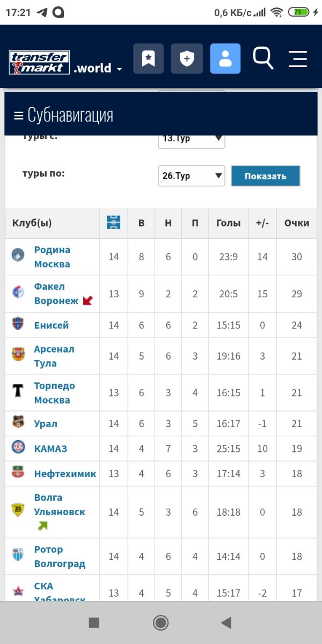The height and width of the screenshot is (644, 322).
Task: Open the 13.Тур start round dropdown
Action: coord(192,138)
